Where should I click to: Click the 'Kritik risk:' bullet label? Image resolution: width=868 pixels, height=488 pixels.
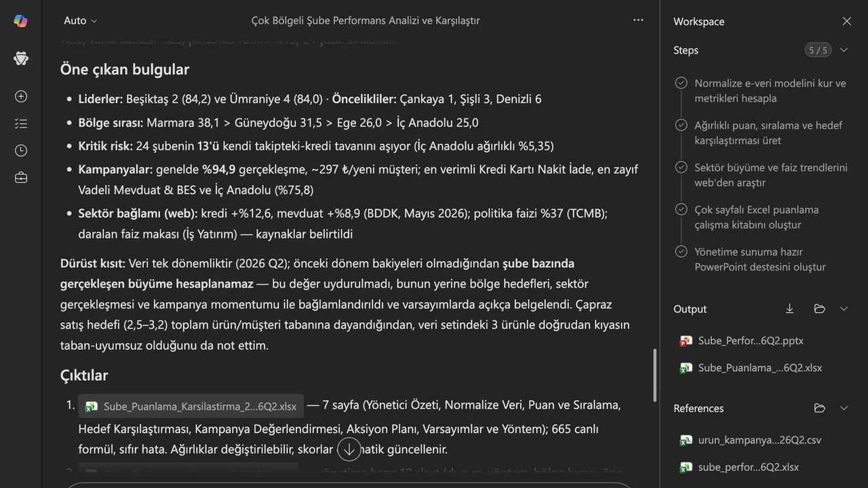coord(106,146)
